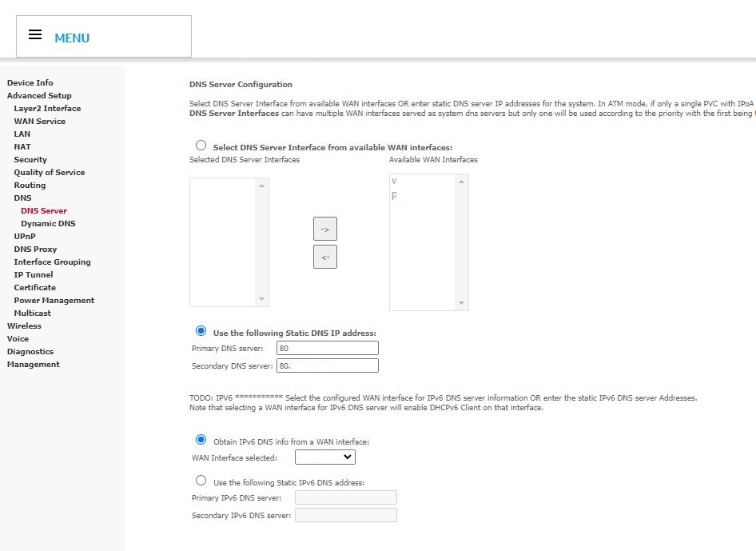Open the DNS Server page
756x551 pixels.
tap(43, 210)
